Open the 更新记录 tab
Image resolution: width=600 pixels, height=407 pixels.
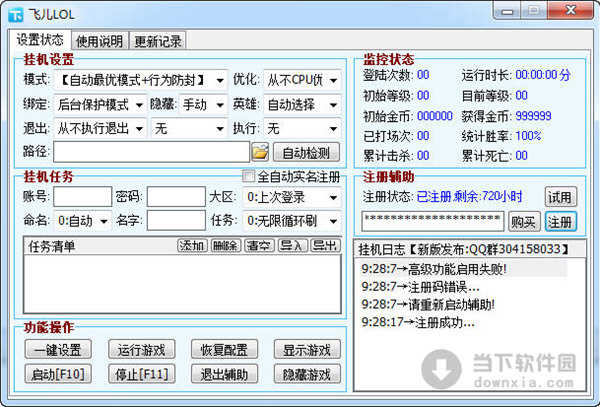coord(158,41)
